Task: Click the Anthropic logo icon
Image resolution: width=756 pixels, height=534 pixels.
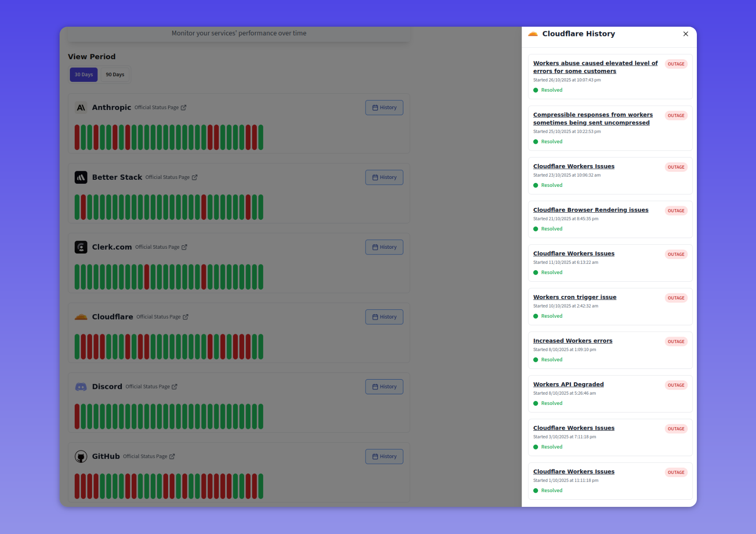Action: 81,108
